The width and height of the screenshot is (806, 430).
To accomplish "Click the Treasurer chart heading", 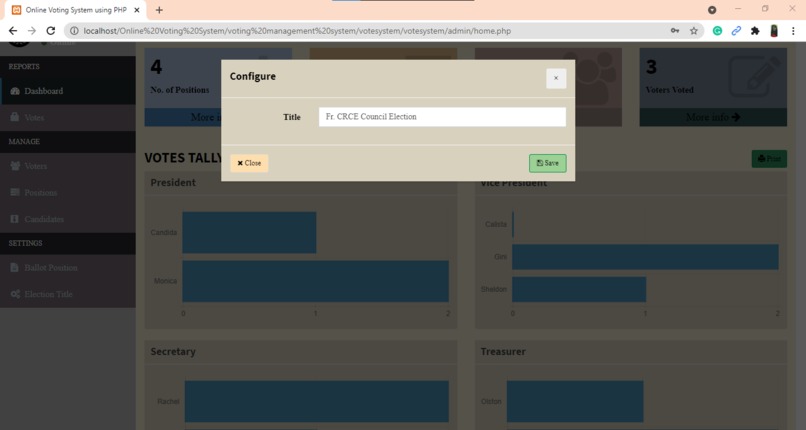I will pyautogui.click(x=503, y=351).
